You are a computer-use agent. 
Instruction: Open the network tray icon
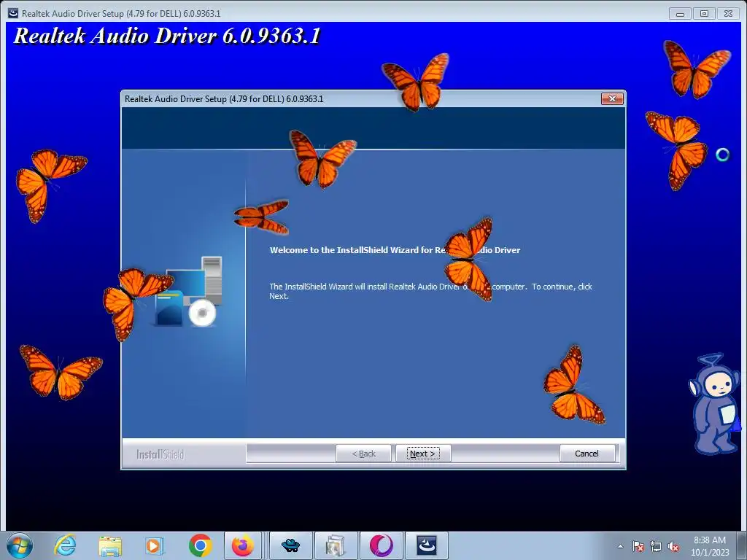(x=656, y=546)
